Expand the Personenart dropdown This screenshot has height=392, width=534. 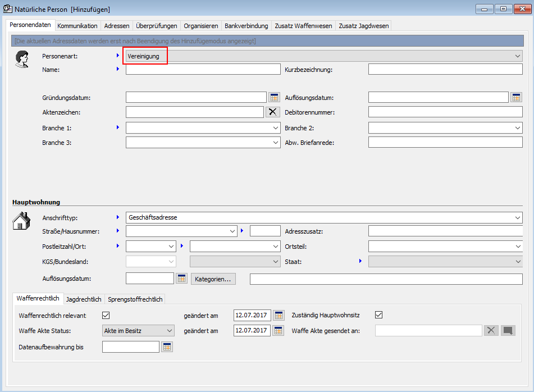[x=517, y=56]
